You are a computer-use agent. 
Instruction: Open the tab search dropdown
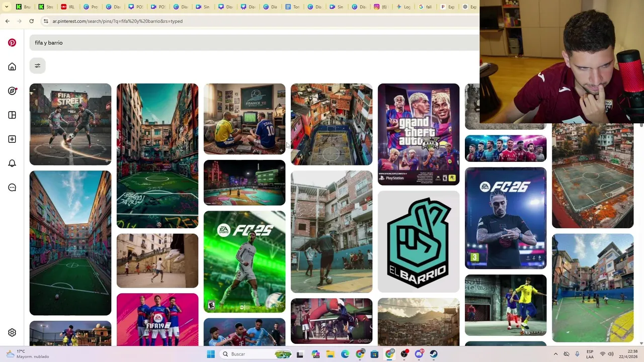[6, 7]
